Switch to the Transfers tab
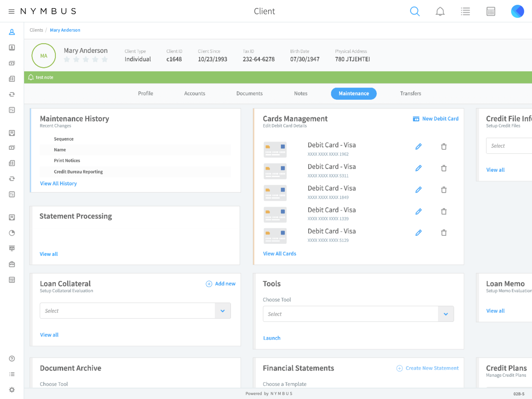532x399 pixels. pos(410,93)
